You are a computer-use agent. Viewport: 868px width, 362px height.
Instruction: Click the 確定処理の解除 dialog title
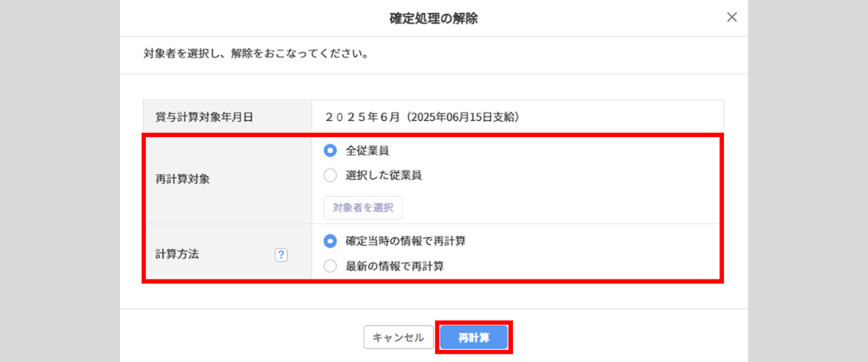(433, 18)
